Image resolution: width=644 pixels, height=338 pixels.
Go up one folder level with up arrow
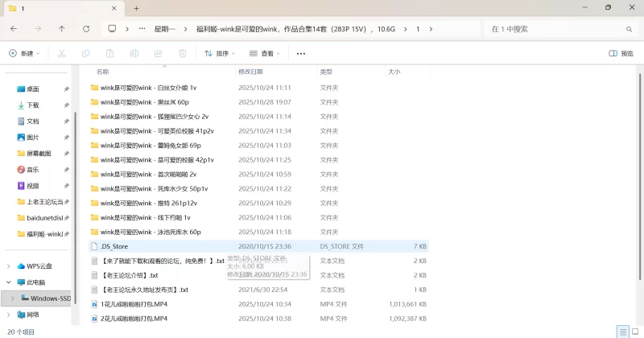(x=62, y=28)
